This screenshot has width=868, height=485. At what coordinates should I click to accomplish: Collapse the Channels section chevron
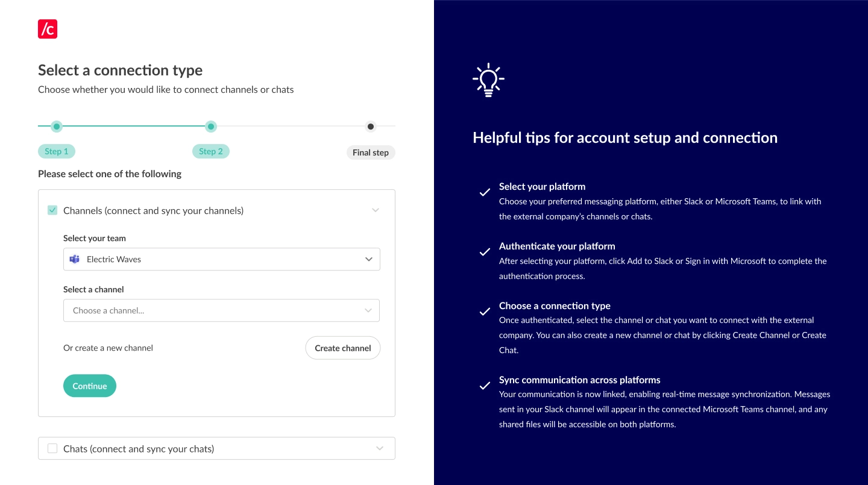pyautogui.click(x=376, y=210)
